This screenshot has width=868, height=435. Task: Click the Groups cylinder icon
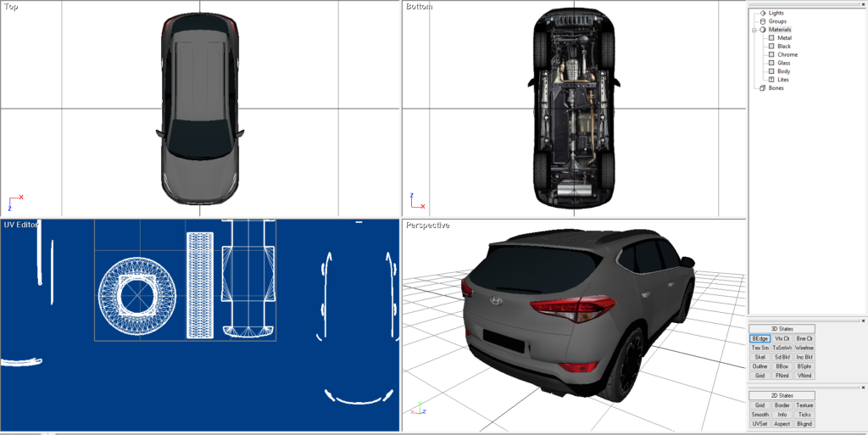coord(762,21)
